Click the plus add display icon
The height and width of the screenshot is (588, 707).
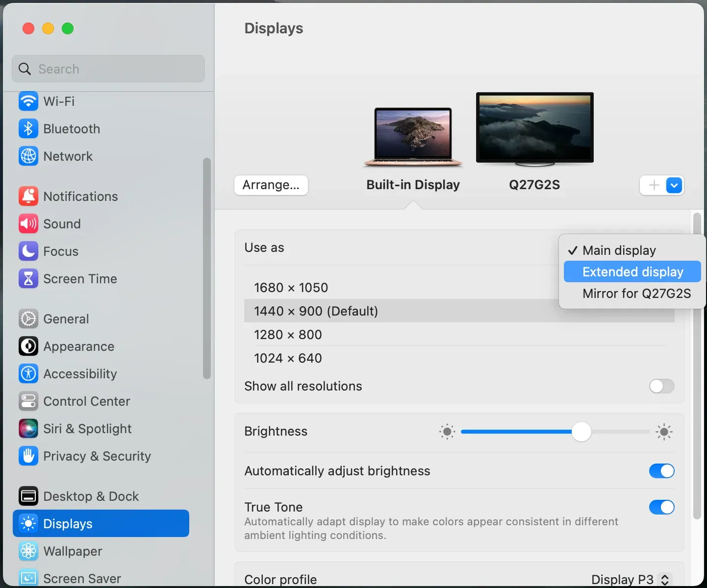pos(654,185)
